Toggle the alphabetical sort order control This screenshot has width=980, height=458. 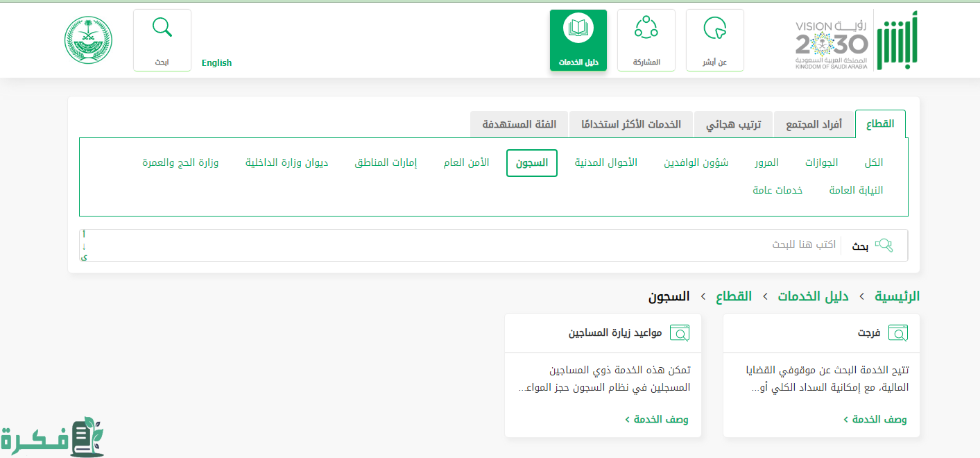pyautogui.click(x=84, y=246)
